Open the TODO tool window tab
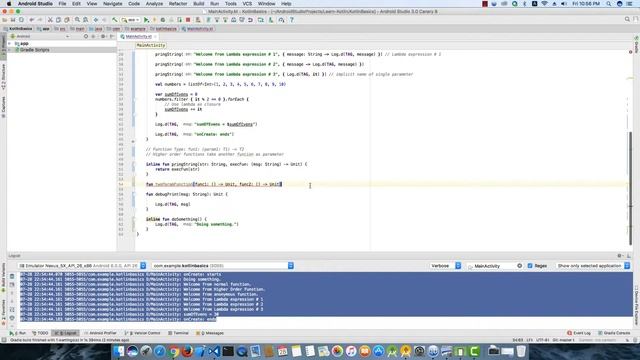This screenshot has height=360, width=640. 40,333
